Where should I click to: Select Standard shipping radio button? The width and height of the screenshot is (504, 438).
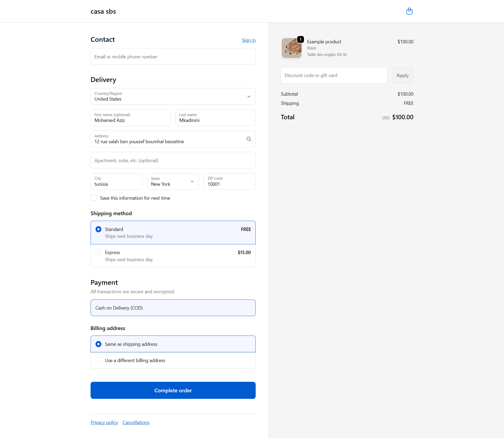tap(98, 229)
